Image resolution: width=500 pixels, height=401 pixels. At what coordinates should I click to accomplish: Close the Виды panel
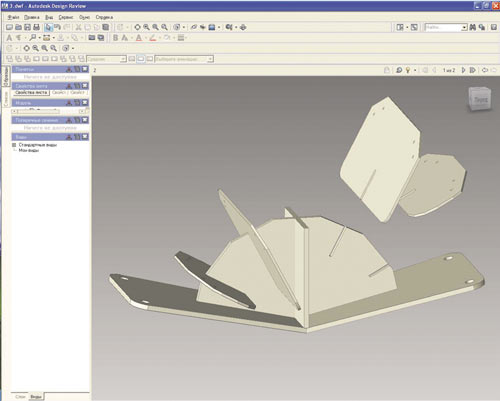pos(85,137)
